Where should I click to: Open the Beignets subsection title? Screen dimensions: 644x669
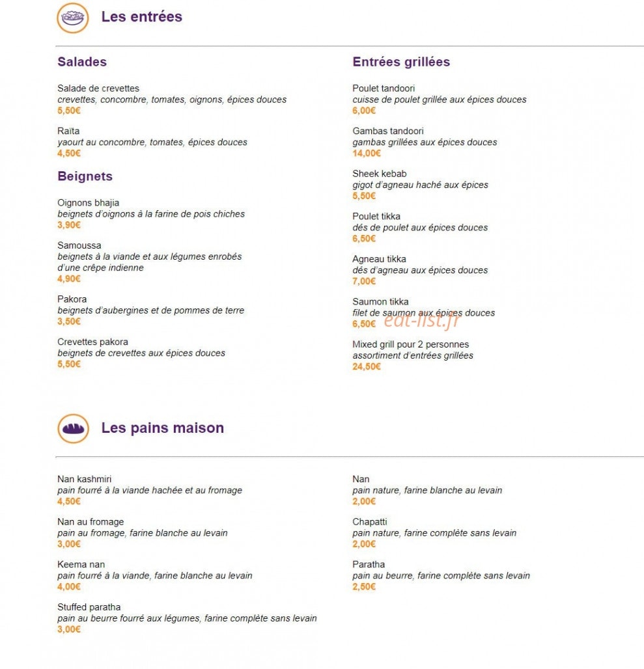click(85, 176)
